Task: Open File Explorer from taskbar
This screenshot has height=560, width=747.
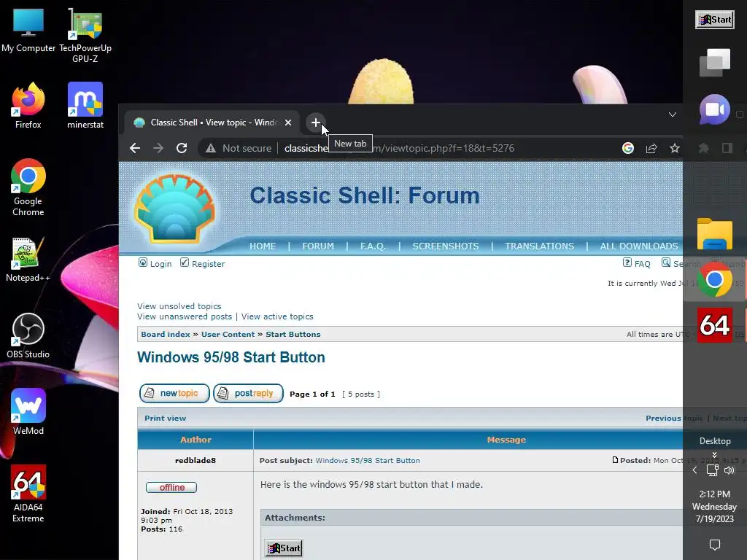Action: [x=715, y=234]
